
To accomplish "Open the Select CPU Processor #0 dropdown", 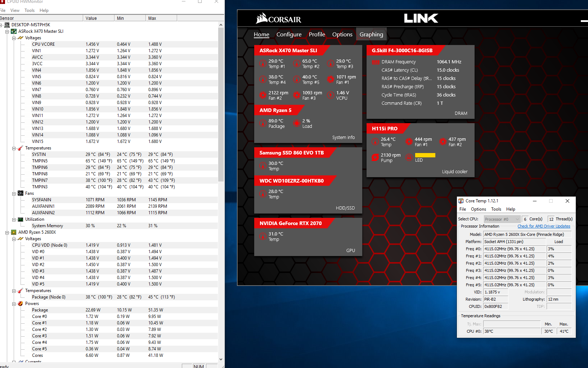I will 502,219.
